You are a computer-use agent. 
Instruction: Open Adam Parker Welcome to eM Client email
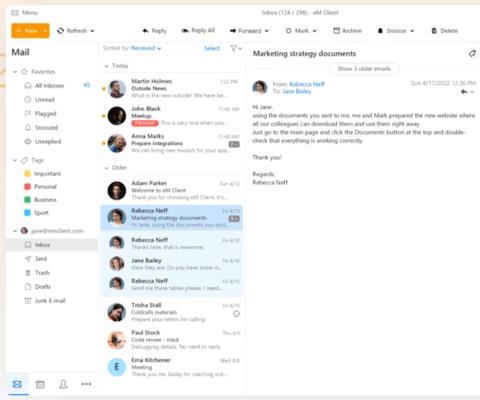tap(171, 190)
